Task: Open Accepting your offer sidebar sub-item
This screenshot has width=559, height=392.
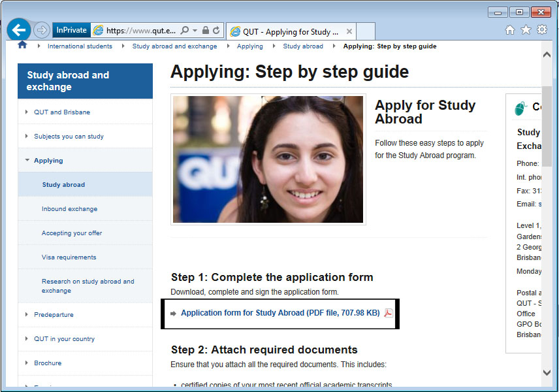Action: (x=72, y=233)
